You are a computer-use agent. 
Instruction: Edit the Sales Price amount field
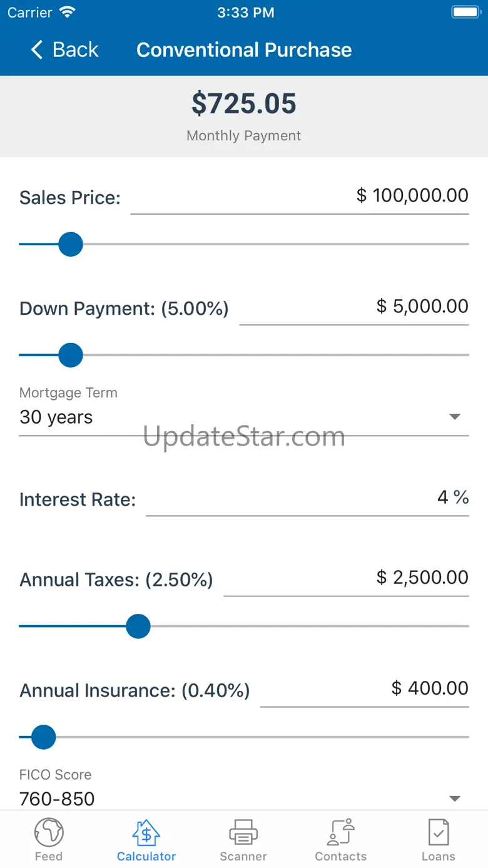pos(300,196)
